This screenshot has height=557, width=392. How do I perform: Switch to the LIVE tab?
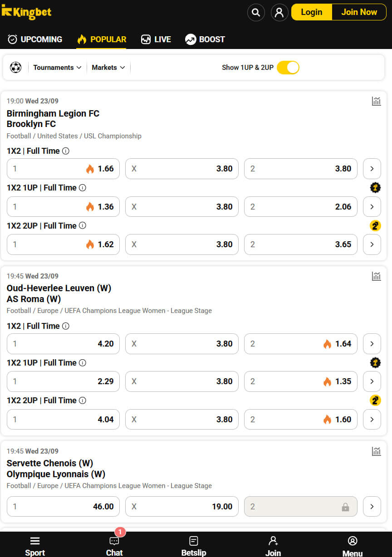pos(156,39)
